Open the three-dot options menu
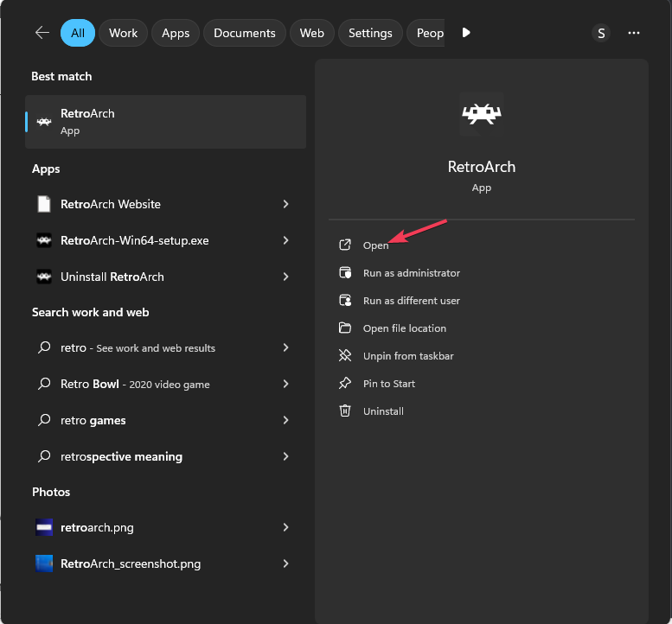Image resolution: width=672 pixels, height=624 pixels. click(x=633, y=33)
